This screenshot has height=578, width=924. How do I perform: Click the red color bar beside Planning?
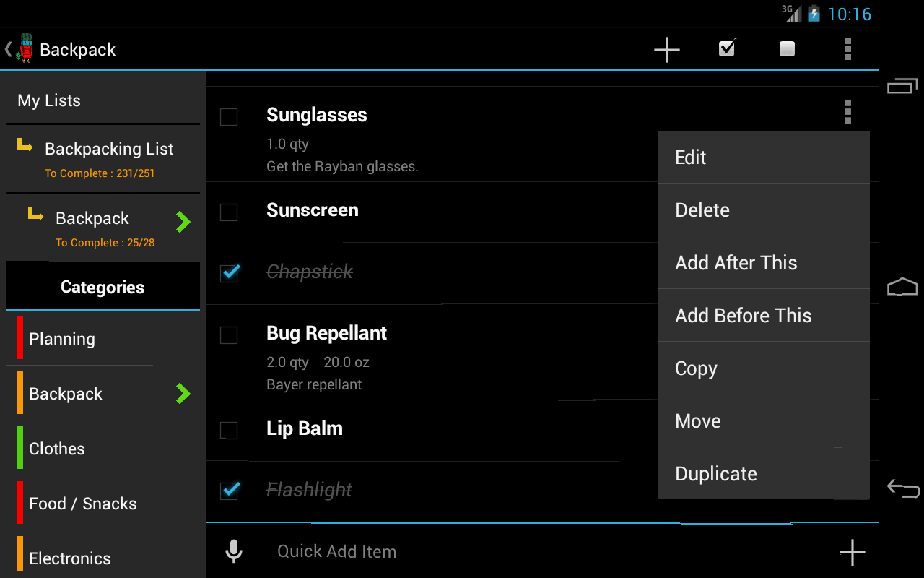(x=20, y=338)
